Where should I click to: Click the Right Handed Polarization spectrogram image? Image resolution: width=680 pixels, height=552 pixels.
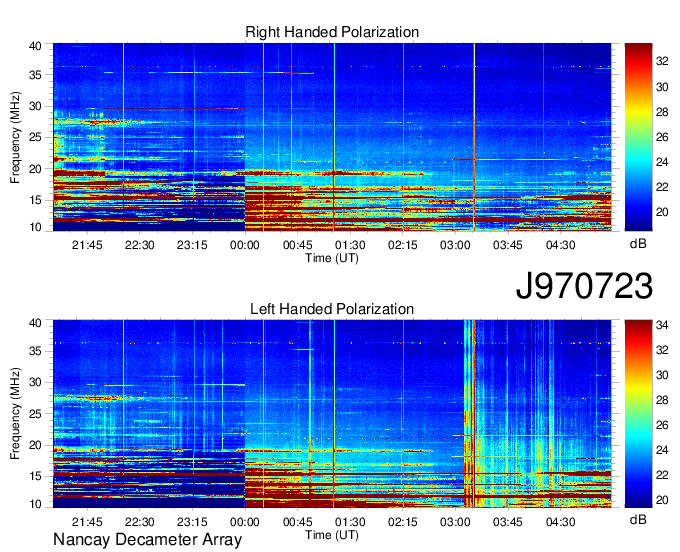332,137
